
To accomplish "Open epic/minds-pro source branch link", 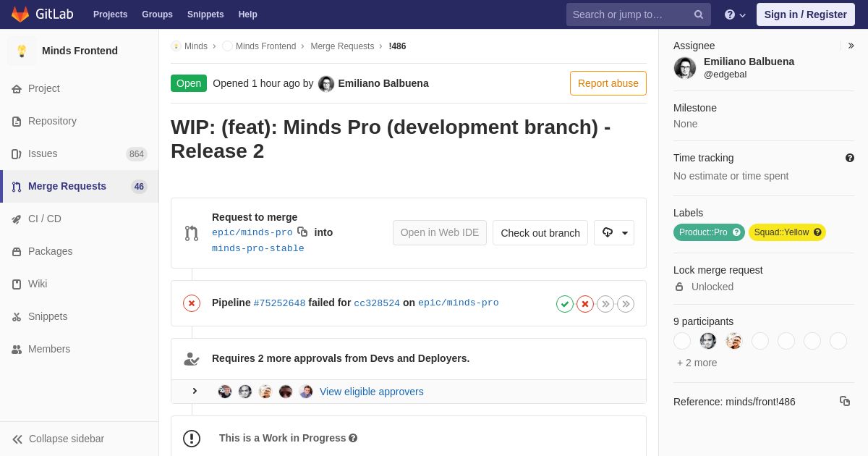I will pos(252,232).
